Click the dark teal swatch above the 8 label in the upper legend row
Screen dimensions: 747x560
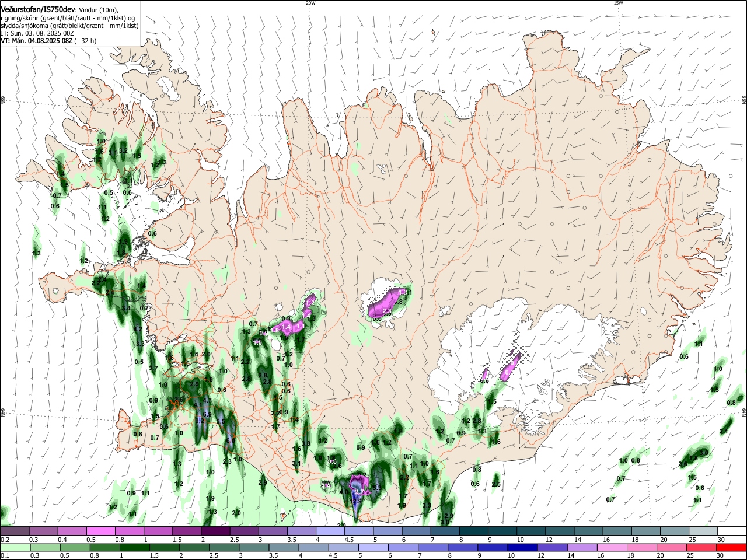tap(474, 531)
